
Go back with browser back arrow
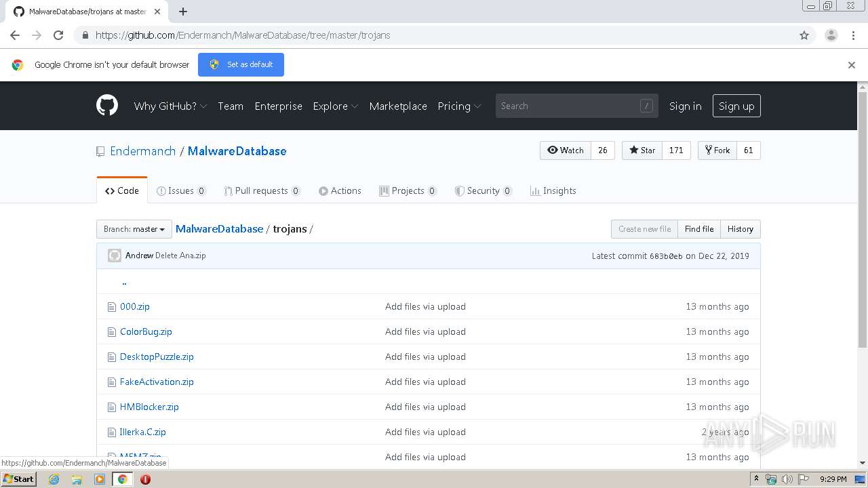(x=15, y=35)
